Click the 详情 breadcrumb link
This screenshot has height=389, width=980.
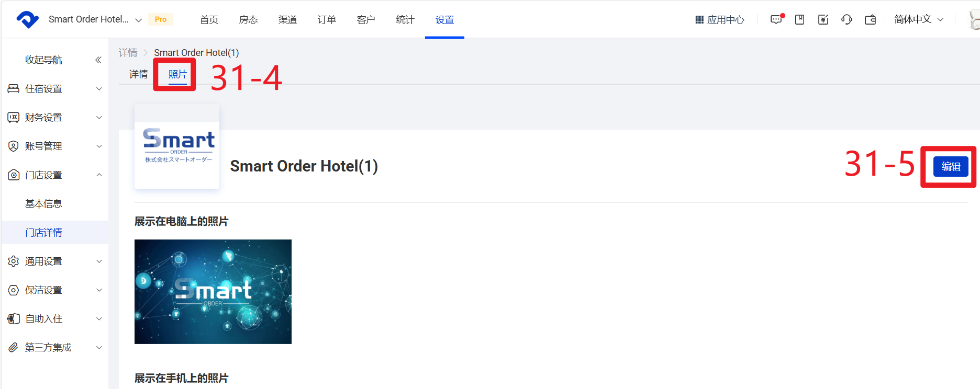pyautogui.click(x=128, y=53)
